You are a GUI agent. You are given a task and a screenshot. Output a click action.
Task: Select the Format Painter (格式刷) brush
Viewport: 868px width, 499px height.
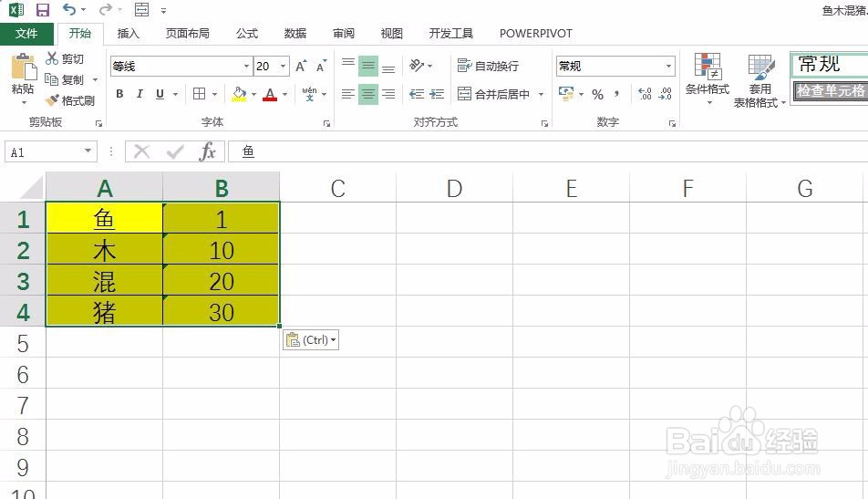pos(52,100)
